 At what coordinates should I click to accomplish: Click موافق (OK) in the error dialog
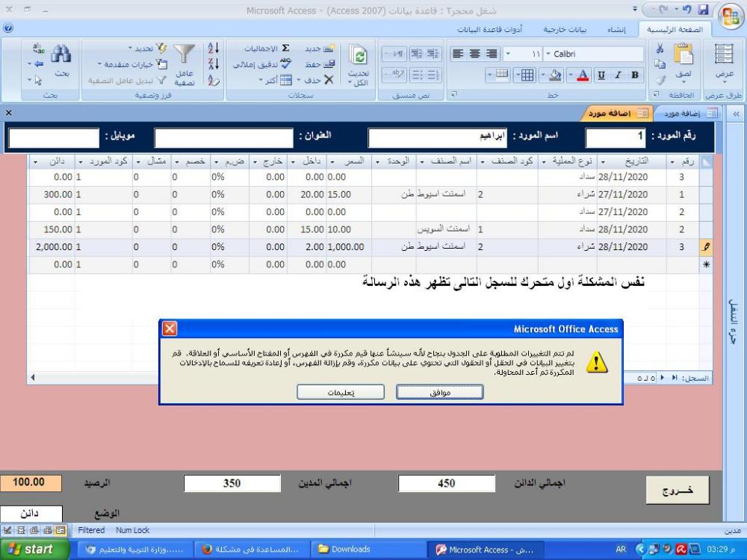pos(440,392)
